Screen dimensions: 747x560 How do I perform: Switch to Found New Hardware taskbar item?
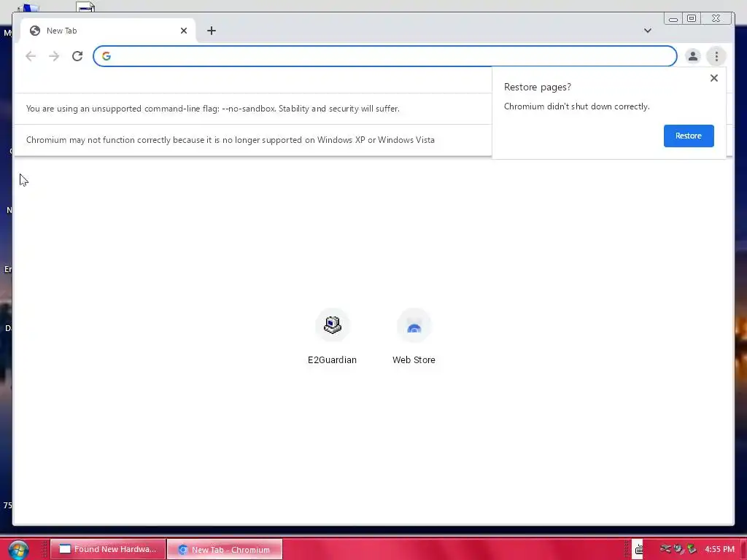108,549
